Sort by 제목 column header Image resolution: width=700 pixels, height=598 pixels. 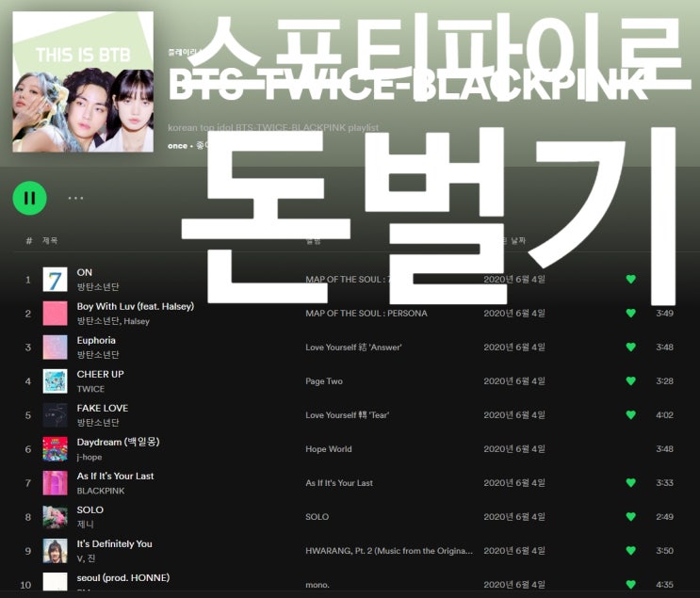coord(50,240)
